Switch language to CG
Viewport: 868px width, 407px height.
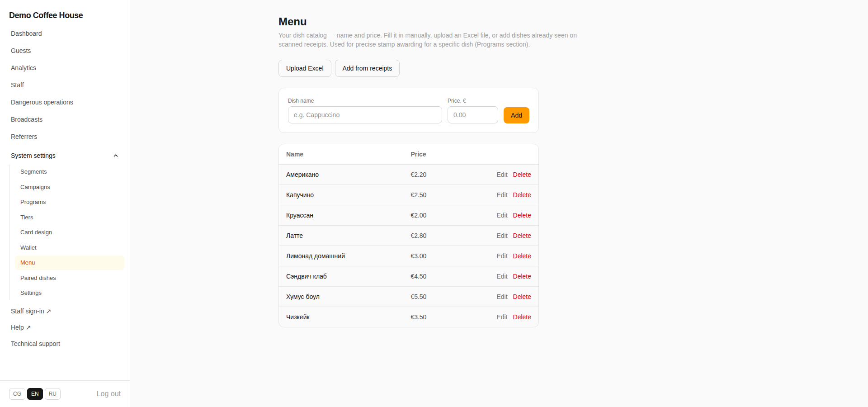17,394
